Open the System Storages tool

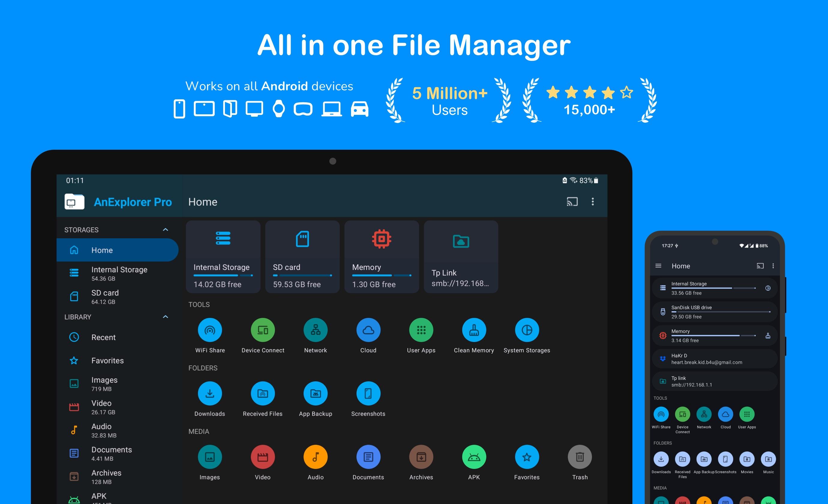[526, 330]
